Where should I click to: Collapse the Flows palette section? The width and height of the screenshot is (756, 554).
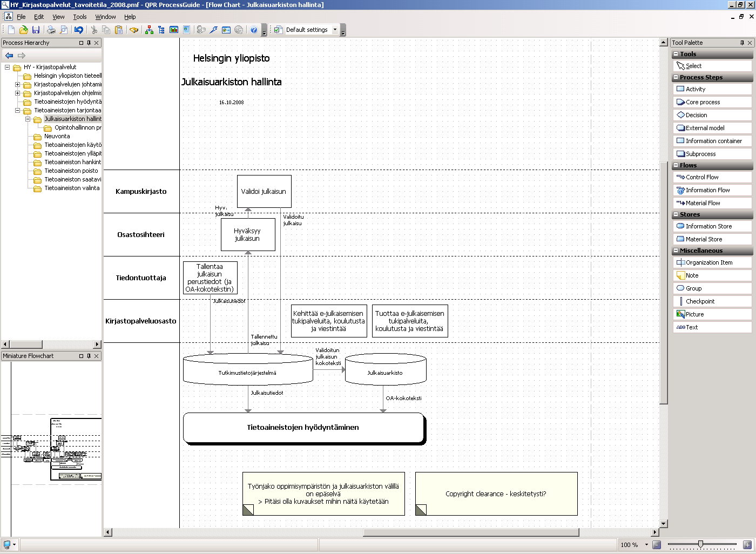click(676, 165)
